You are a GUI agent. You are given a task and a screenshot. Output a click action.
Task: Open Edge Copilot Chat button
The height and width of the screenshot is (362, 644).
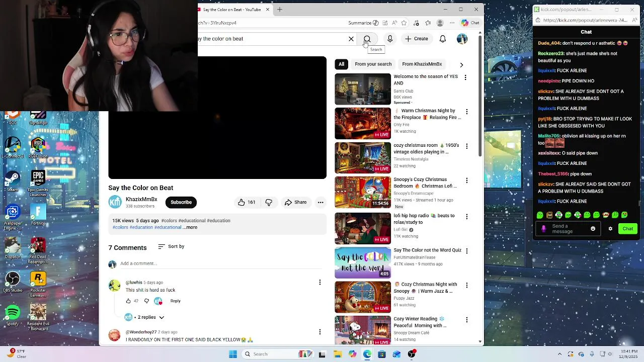tap(470, 23)
